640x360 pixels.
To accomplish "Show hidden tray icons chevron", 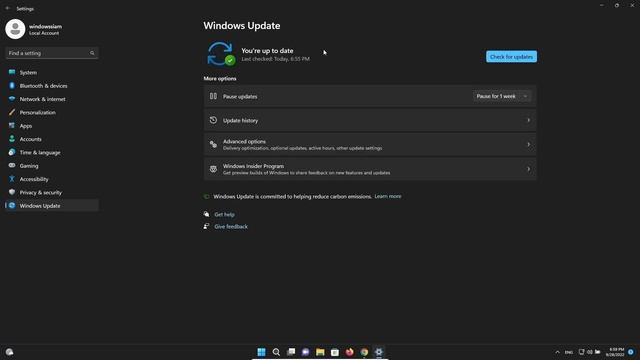I will point(558,352).
